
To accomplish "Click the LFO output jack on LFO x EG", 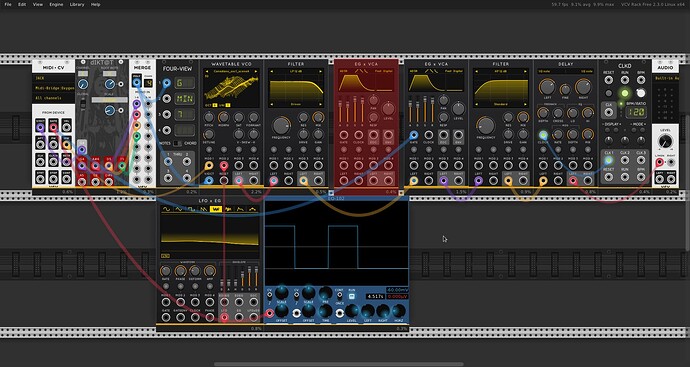I will point(224,317).
